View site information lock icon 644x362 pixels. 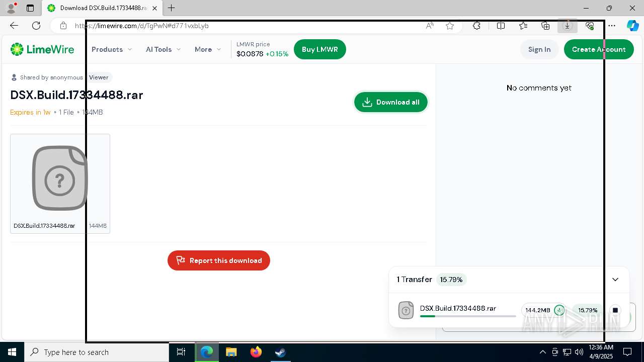[63, 26]
